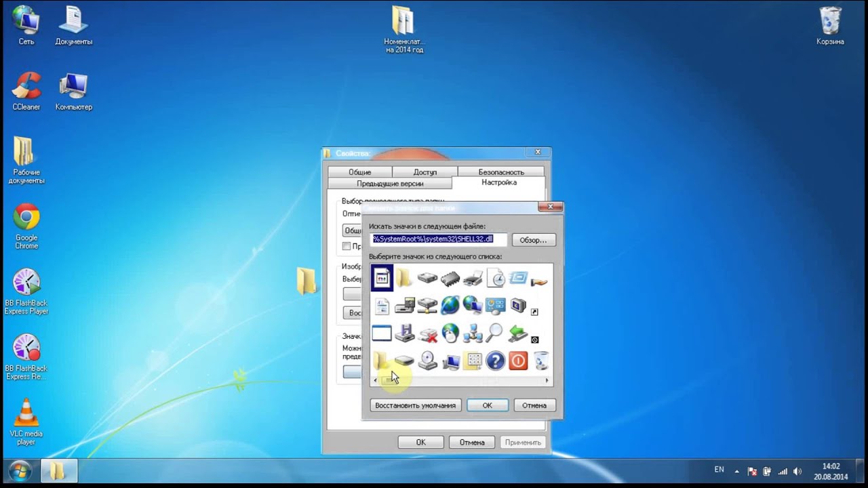Image resolution: width=868 pixels, height=488 pixels.
Task: Click the icon list scrollbar left arrow
Action: tap(376, 380)
